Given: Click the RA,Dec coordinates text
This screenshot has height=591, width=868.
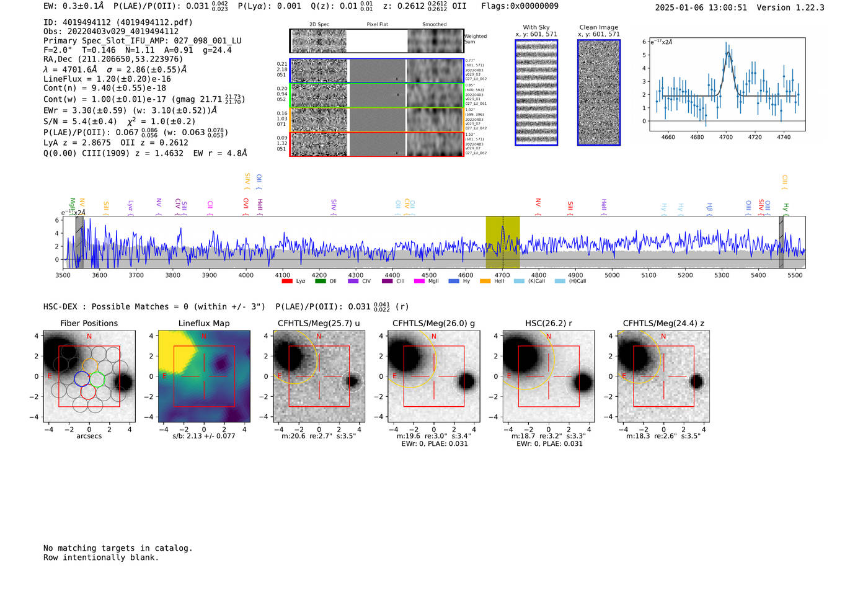Looking at the screenshot, I should [x=113, y=60].
